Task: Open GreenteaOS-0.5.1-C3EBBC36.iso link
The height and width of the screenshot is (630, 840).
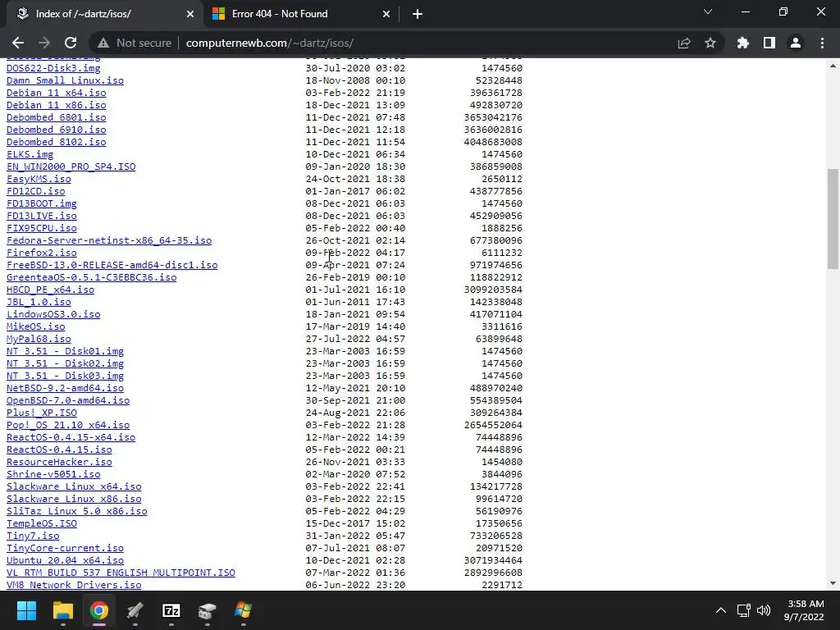Action: tap(91, 277)
